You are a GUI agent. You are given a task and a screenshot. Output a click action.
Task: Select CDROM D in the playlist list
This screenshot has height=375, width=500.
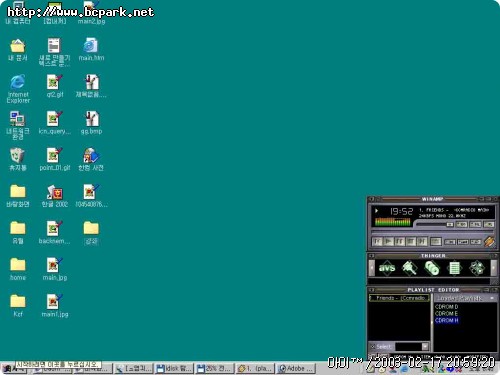pyautogui.click(x=446, y=306)
